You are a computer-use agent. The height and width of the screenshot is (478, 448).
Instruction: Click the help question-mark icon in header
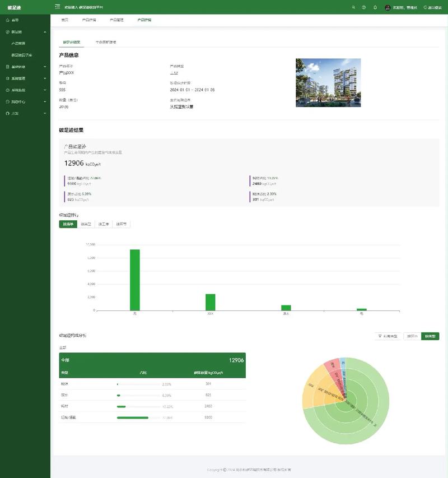point(363,7)
